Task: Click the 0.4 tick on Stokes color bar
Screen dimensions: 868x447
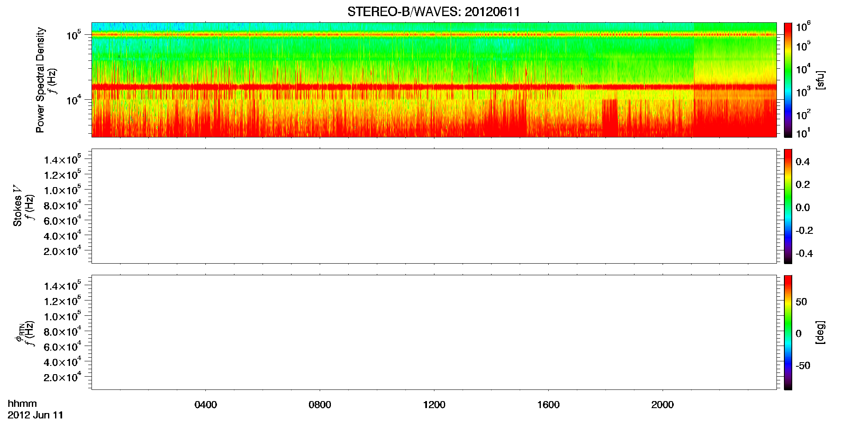Action: click(803, 162)
